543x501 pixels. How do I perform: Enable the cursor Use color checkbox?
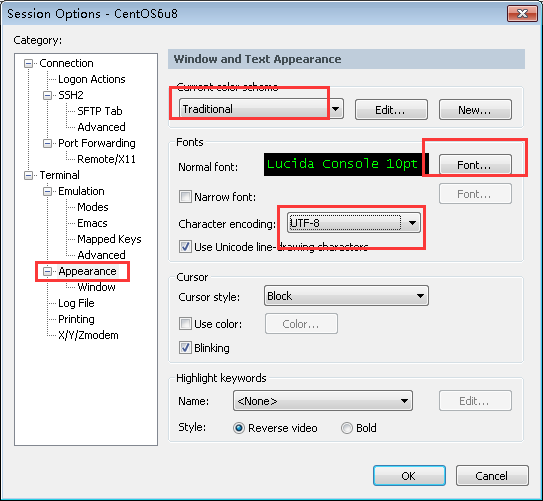pyautogui.click(x=185, y=324)
